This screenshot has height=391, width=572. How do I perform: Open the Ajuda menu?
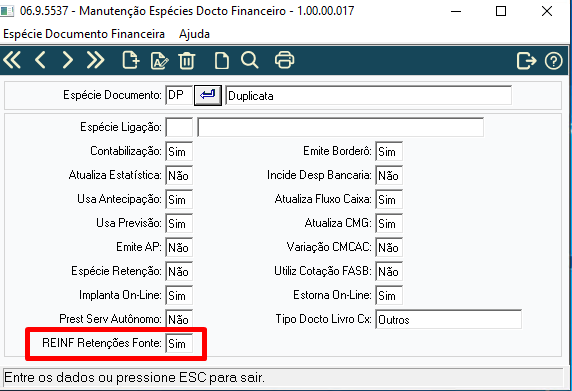pyautogui.click(x=194, y=34)
